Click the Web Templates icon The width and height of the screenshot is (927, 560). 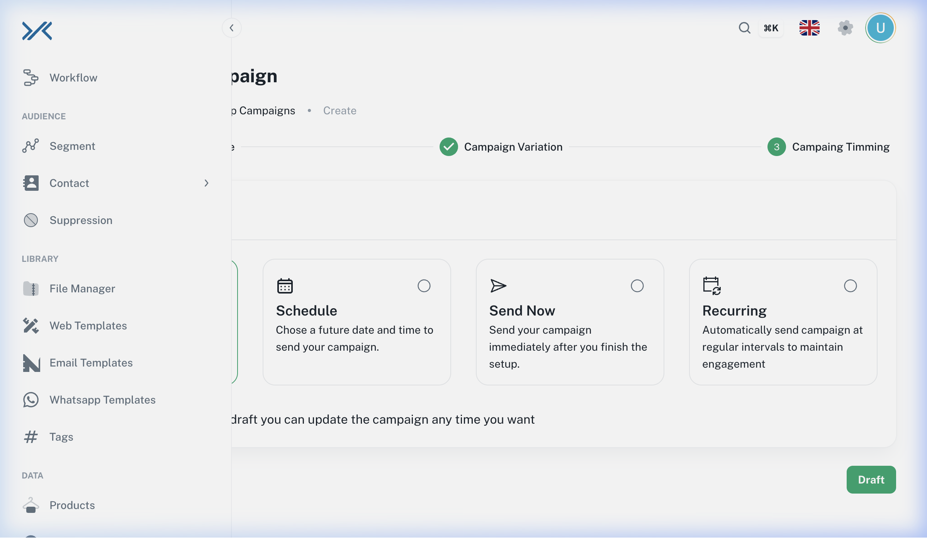pyautogui.click(x=31, y=326)
